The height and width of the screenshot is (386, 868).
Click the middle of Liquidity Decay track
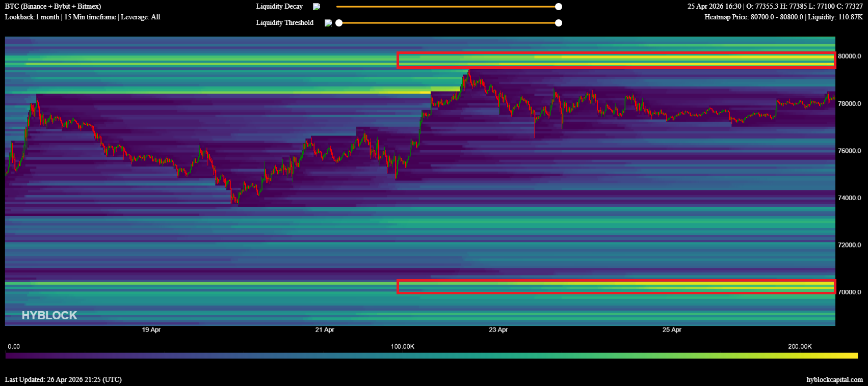pos(448,7)
